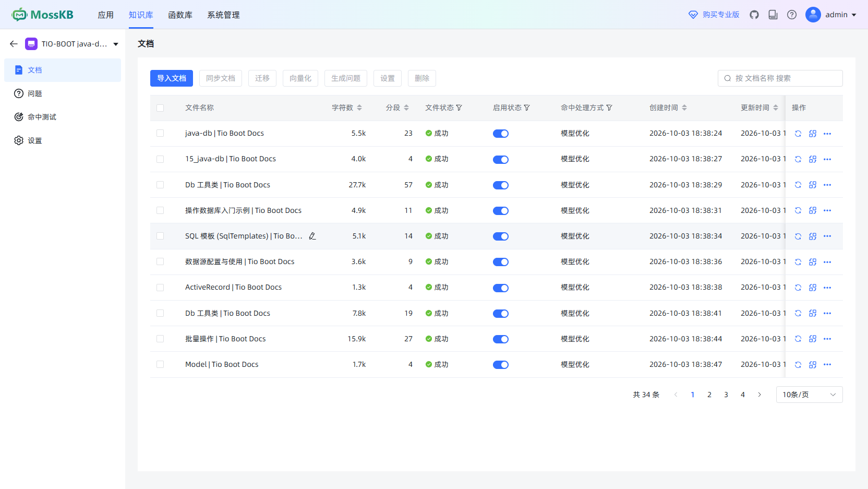The width and height of the screenshot is (868, 489).
Task: Open the 系统管理 top menu
Action: pos(223,15)
